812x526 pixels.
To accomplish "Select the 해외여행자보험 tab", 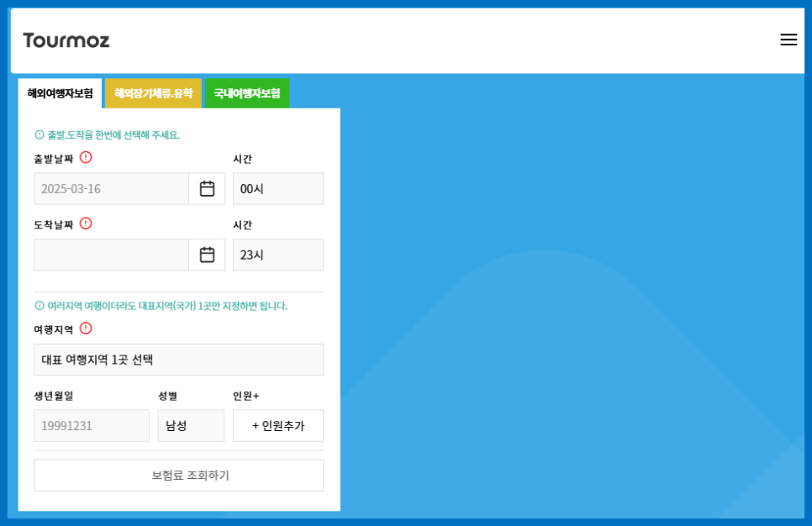I will click(60, 93).
